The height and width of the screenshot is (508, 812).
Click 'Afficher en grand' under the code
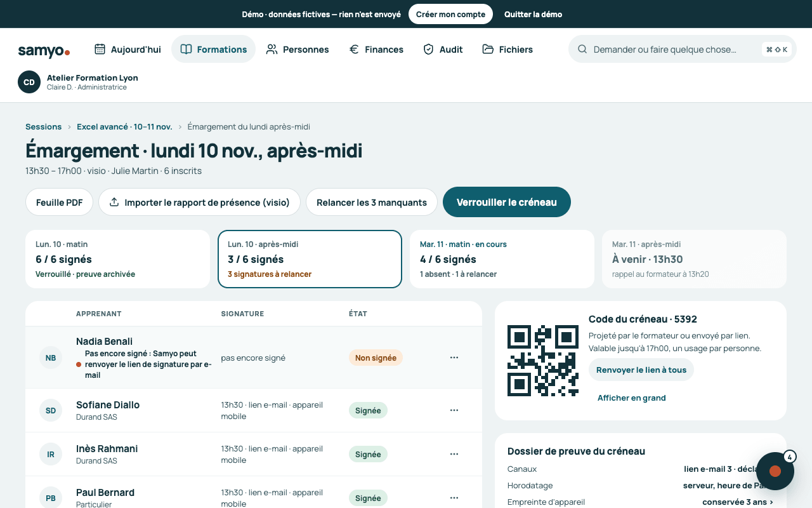pyautogui.click(x=632, y=398)
